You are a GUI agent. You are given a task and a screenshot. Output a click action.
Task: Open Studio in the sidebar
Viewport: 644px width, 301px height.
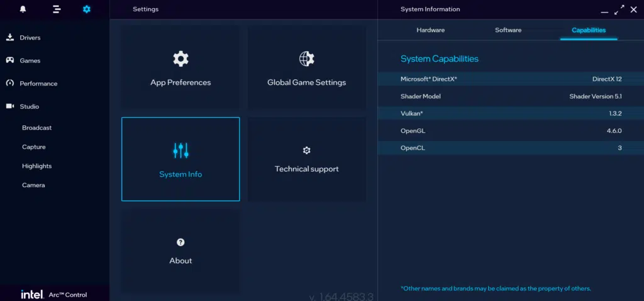[30, 106]
